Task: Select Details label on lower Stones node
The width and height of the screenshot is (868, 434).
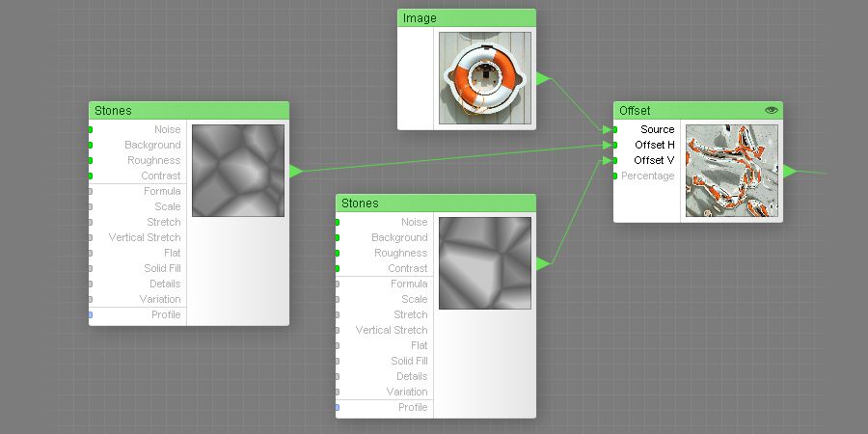Action: (412, 376)
